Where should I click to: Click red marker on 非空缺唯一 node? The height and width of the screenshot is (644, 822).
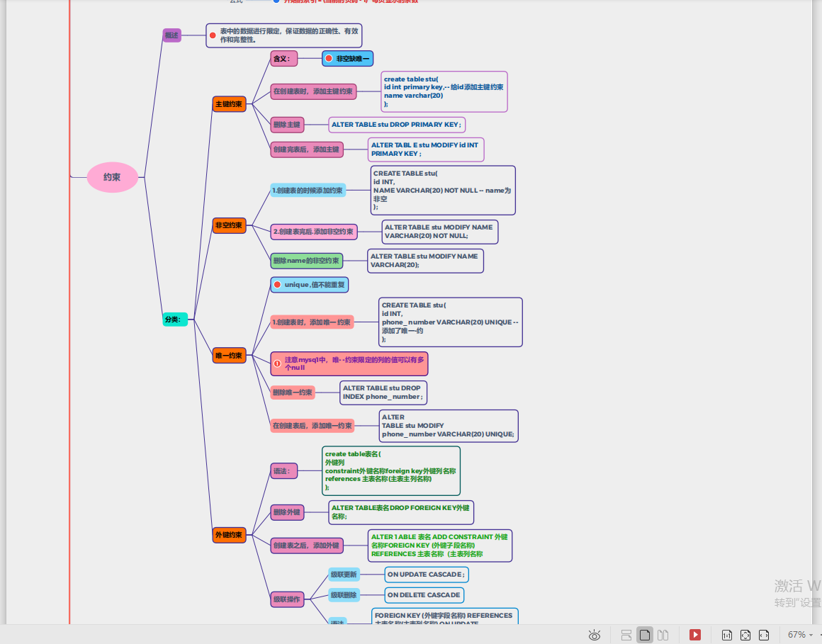(329, 59)
